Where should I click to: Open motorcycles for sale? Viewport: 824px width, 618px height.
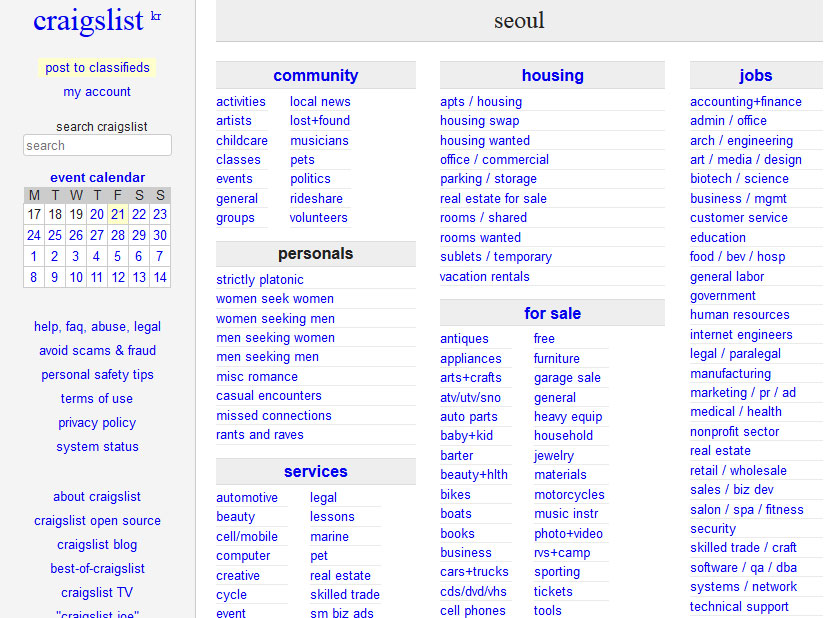[x=569, y=495]
